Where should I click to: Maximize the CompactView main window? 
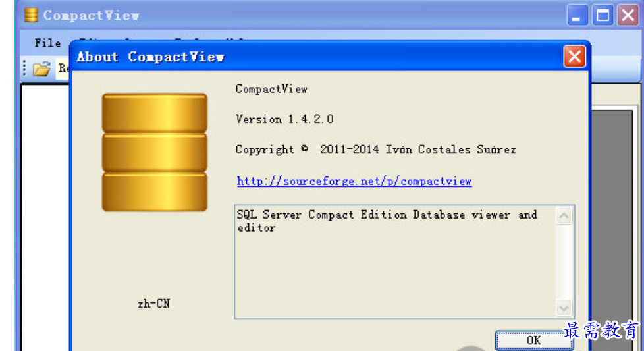point(603,16)
